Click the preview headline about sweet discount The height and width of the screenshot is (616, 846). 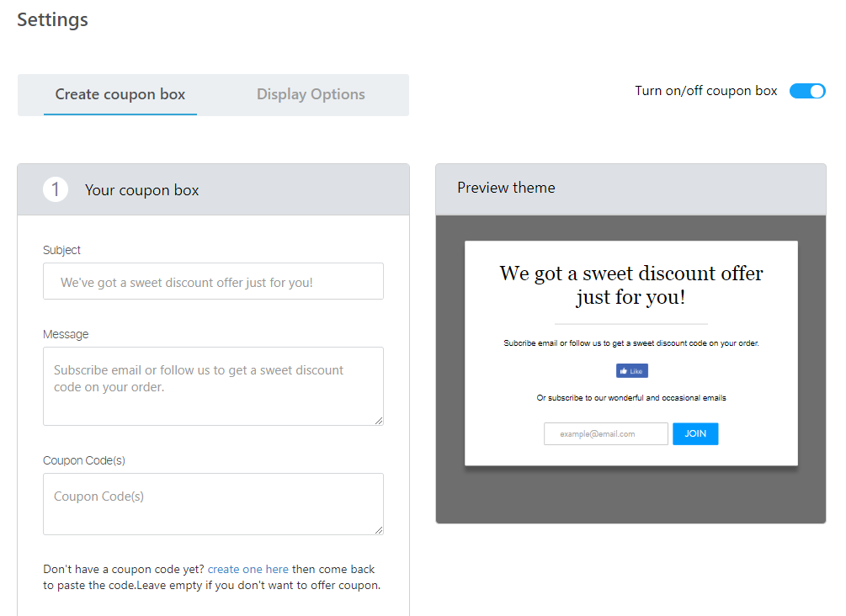631,285
